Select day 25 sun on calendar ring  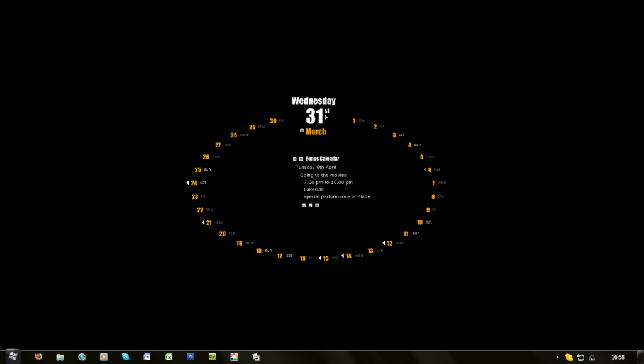pos(203,169)
